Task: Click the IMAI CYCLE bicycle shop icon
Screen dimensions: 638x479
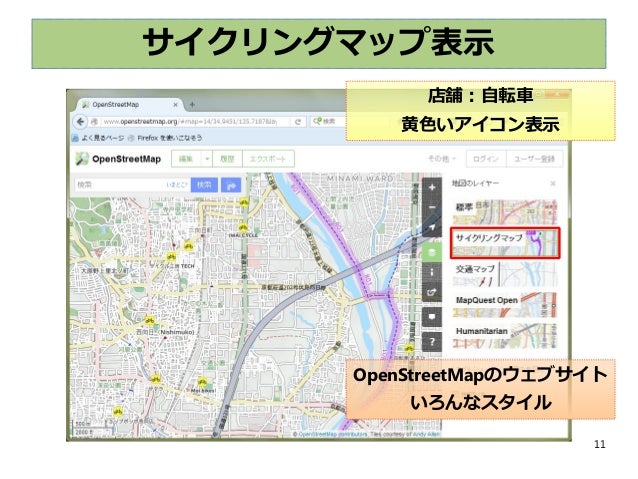Action: tap(243, 227)
